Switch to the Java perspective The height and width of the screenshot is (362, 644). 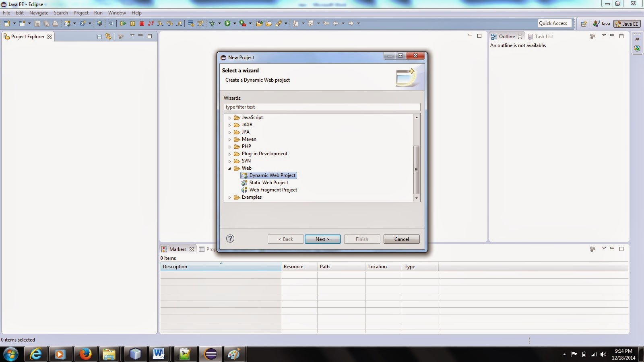pyautogui.click(x=601, y=23)
